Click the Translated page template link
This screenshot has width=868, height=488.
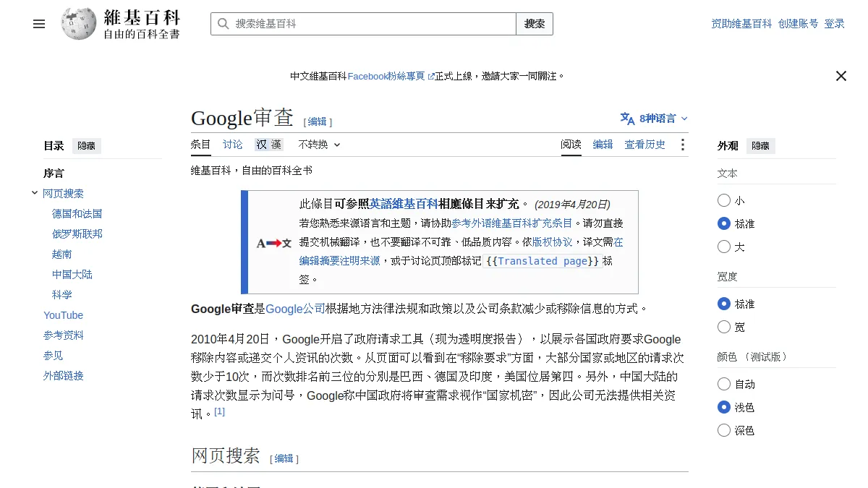(x=542, y=261)
